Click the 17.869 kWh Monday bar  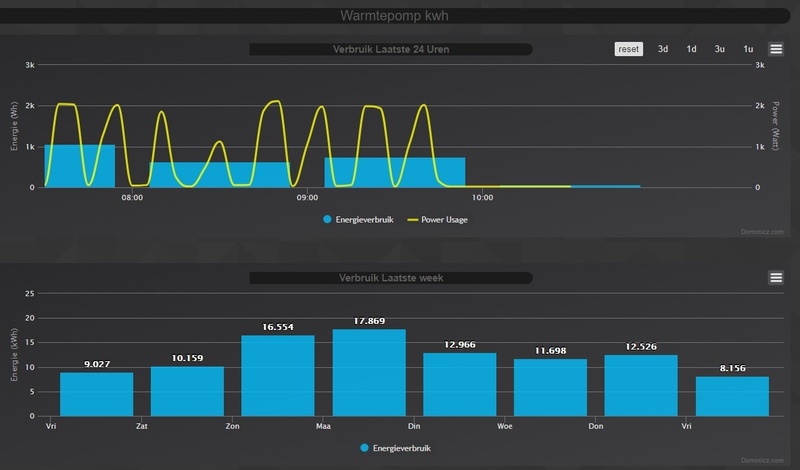click(x=369, y=373)
